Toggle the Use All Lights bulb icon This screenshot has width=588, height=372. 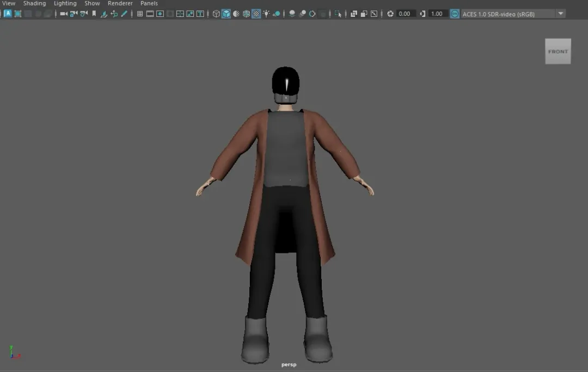pyautogui.click(x=266, y=14)
